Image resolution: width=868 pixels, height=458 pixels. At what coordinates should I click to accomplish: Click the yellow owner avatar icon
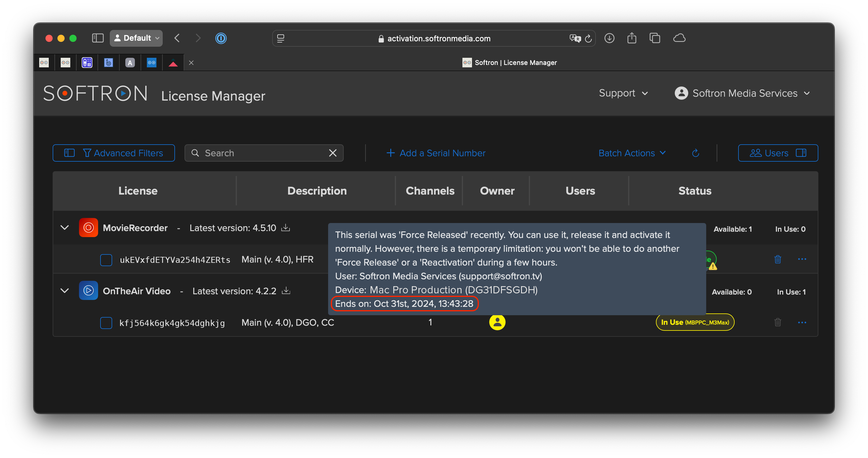click(x=497, y=322)
